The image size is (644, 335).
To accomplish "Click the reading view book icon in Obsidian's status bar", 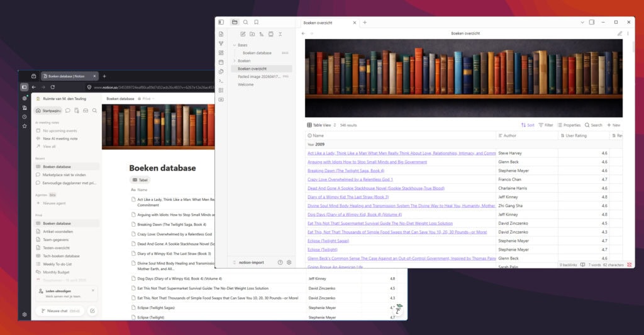I will click(x=582, y=264).
